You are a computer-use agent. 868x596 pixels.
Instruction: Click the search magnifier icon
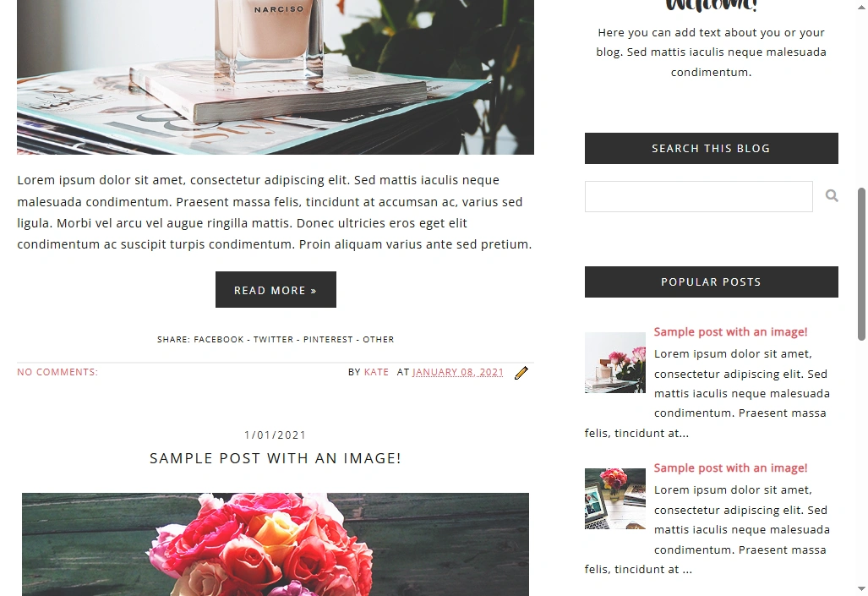tap(832, 195)
